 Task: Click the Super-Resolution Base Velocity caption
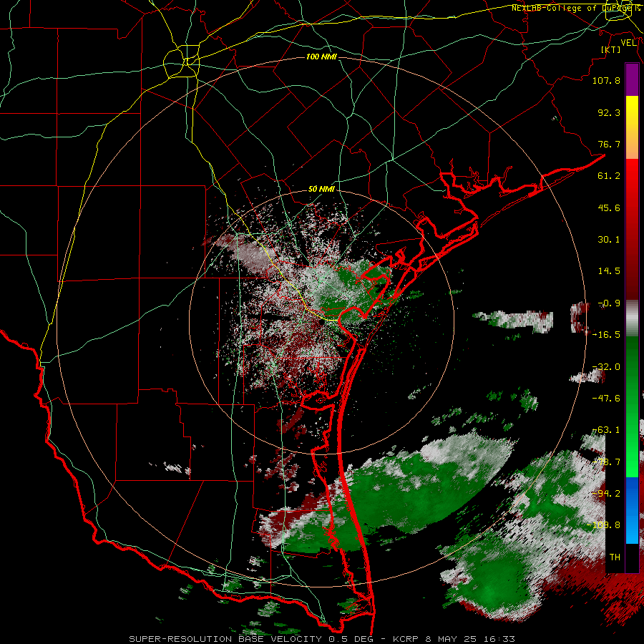tap(321, 639)
